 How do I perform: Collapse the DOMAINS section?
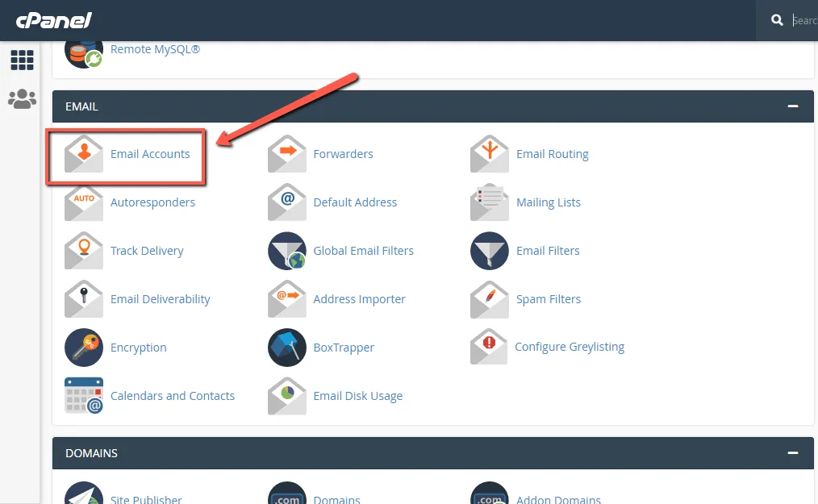793,453
